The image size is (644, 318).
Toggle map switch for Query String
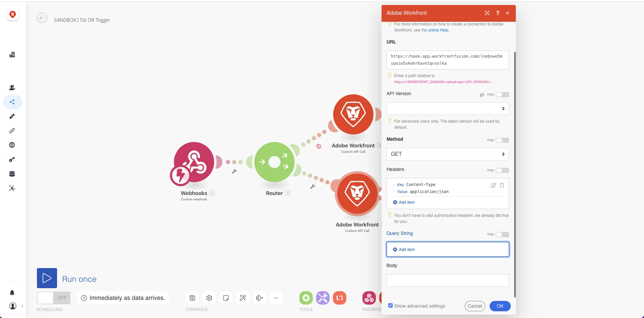[x=502, y=235]
